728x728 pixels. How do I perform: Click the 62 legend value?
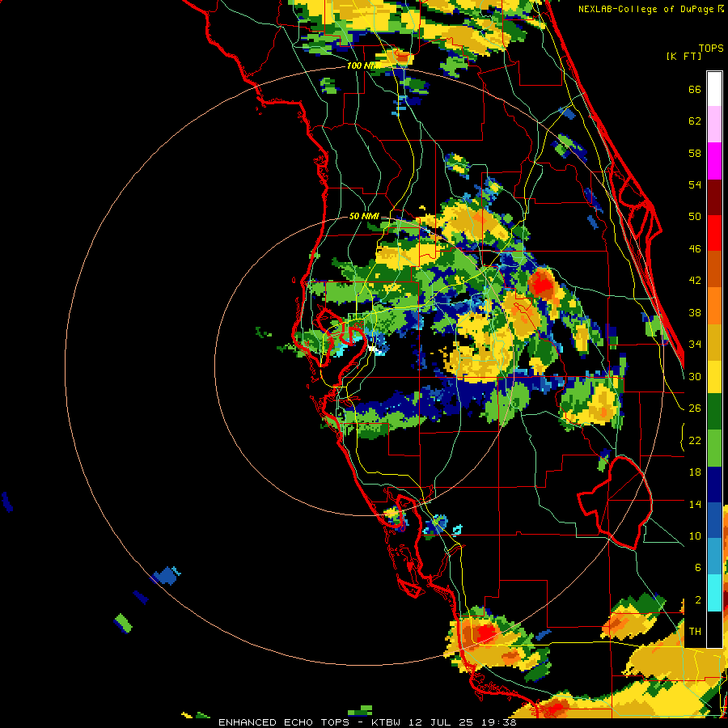click(695, 121)
